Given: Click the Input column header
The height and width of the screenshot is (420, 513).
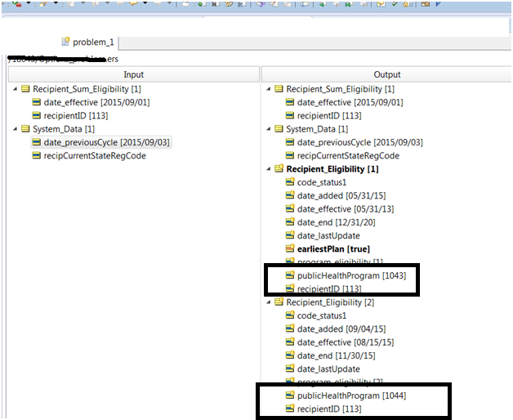Looking at the screenshot, I should [134, 74].
